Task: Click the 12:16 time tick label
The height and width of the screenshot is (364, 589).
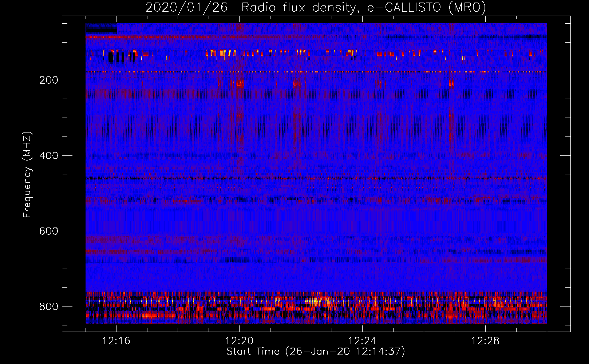Action: [116, 341]
